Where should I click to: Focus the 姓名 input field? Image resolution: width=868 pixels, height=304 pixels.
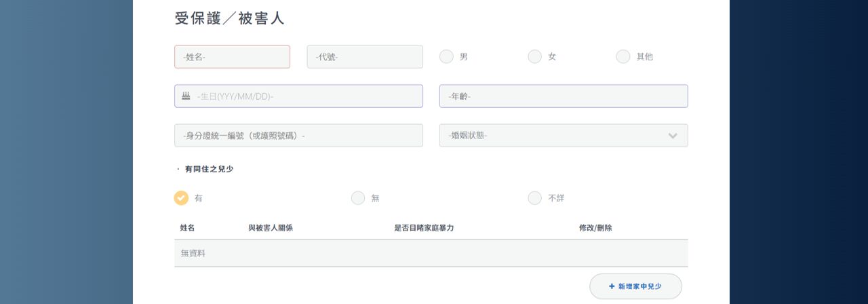(x=232, y=57)
